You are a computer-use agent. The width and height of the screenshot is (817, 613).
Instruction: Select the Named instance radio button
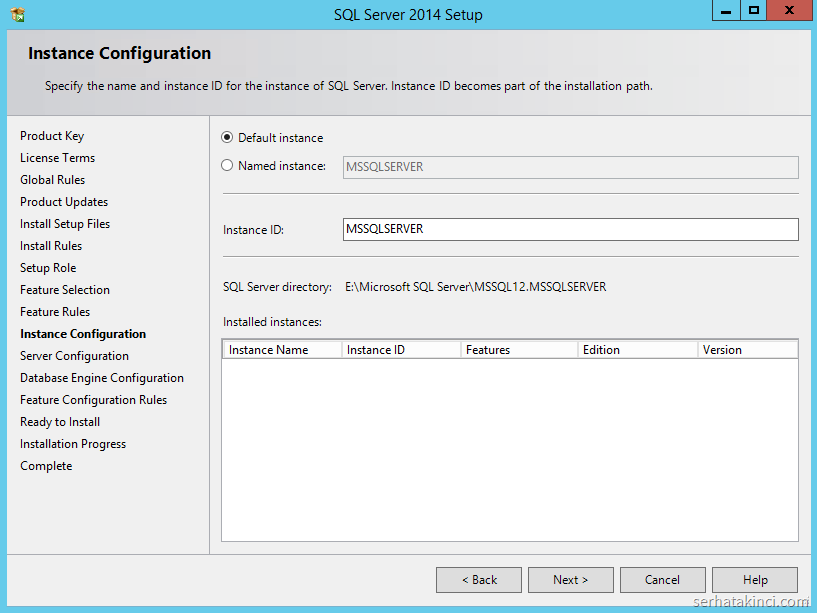coord(227,166)
